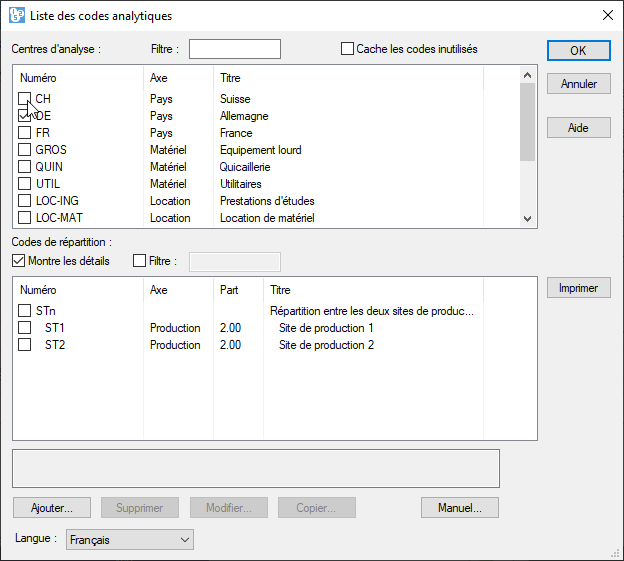This screenshot has width=624, height=561.
Task: Confirm with the OK button
Action: (x=579, y=51)
